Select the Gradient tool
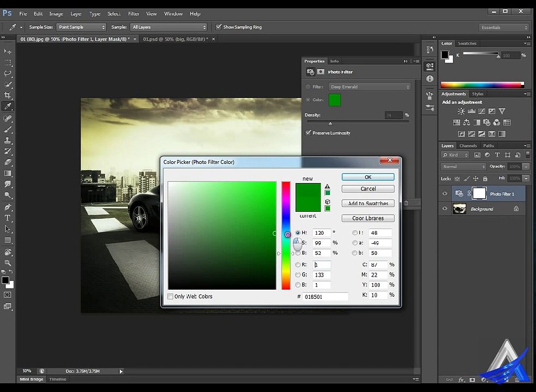This screenshot has width=536, height=392. coord(8,173)
